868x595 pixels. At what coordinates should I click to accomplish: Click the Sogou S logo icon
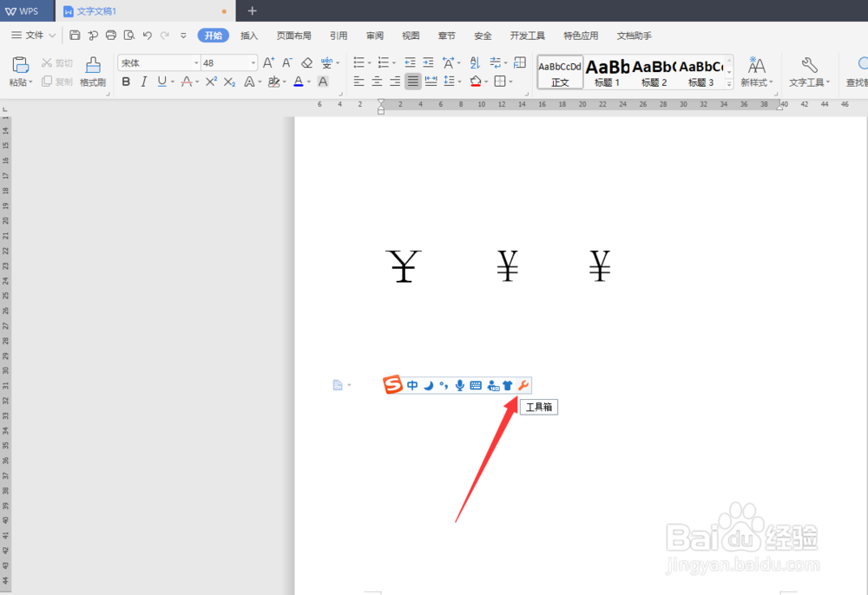(392, 384)
